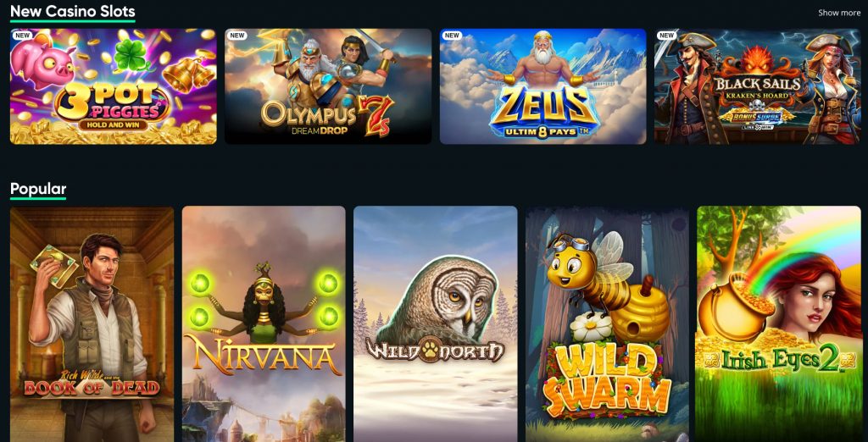Select the Wild Swarm bee game

click(607, 324)
